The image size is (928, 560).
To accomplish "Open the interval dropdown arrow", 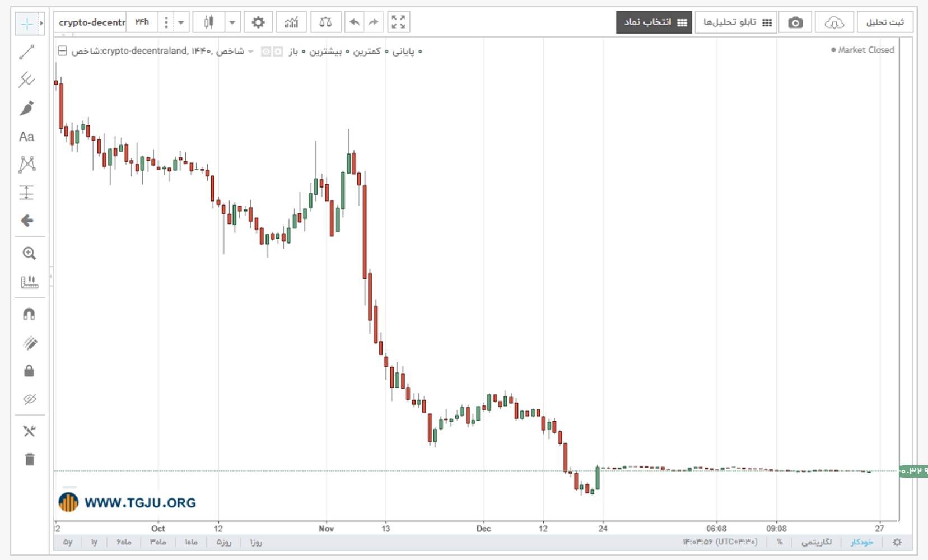I will coord(181,22).
